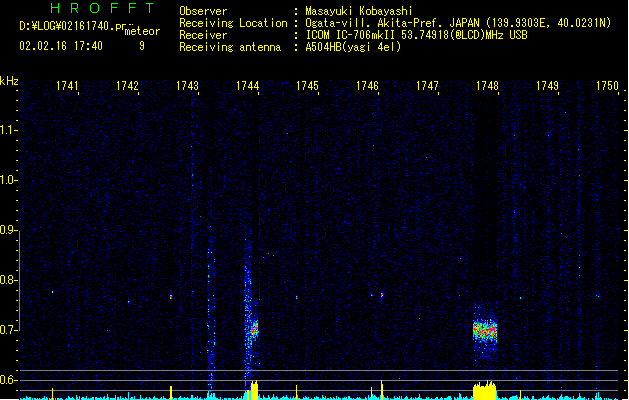Screen dimensions: 629x400
Task: Click the 'Observer' field label
Action: point(203,11)
